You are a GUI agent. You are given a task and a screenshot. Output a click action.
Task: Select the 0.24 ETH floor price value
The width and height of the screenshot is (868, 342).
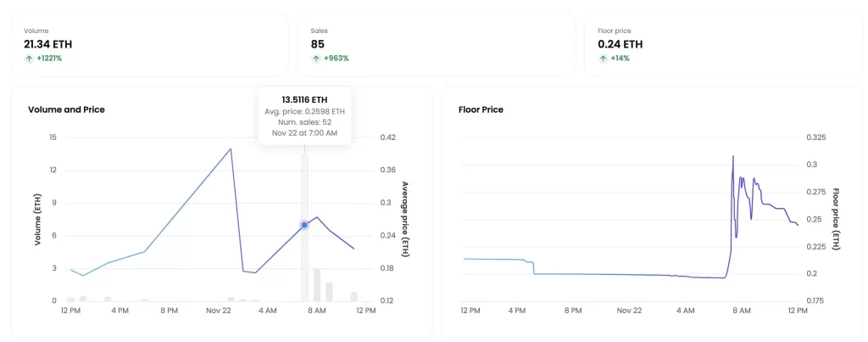pyautogui.click(x=620, y=44)
